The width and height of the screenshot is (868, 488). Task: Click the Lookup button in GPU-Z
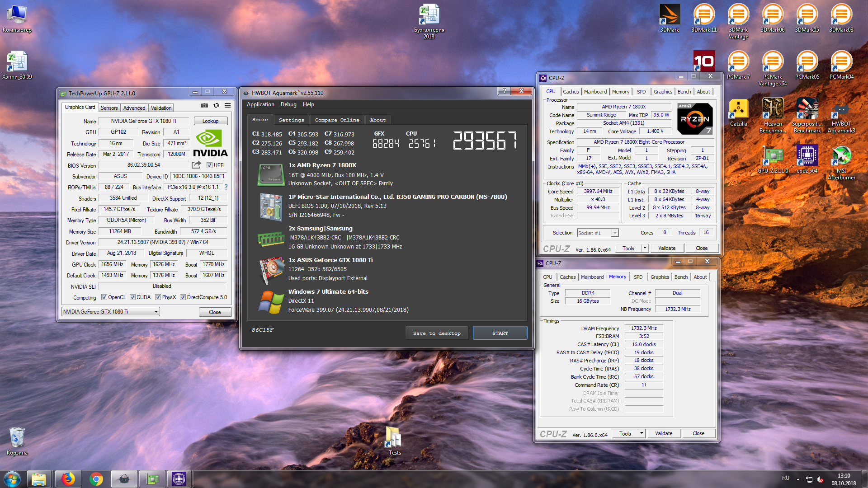(210, 121)
